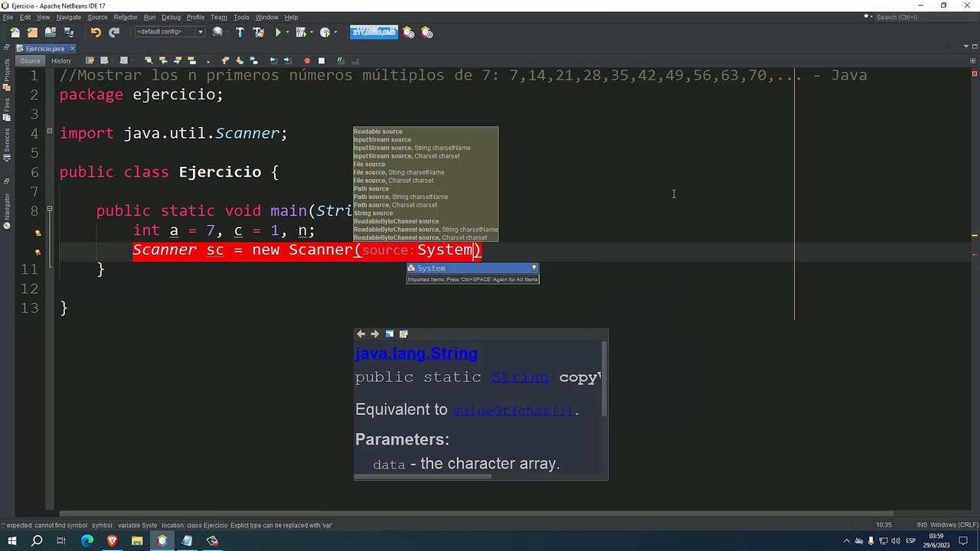Click Shift Line Left icon

click(273, 60)
